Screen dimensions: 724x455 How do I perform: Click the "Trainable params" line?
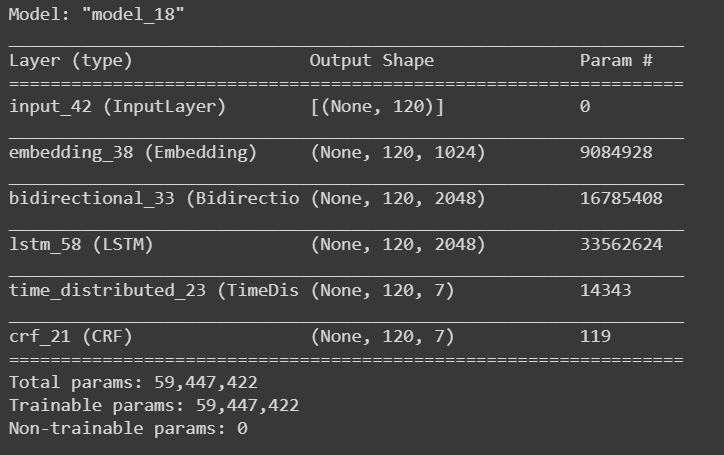pyautogui.click(x=153, y=405)
